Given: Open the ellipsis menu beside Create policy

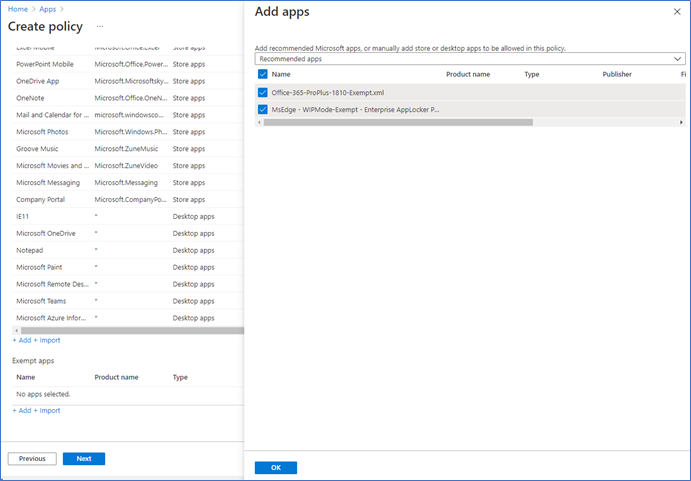Looking at the screenshot, I should pos(100,26).
